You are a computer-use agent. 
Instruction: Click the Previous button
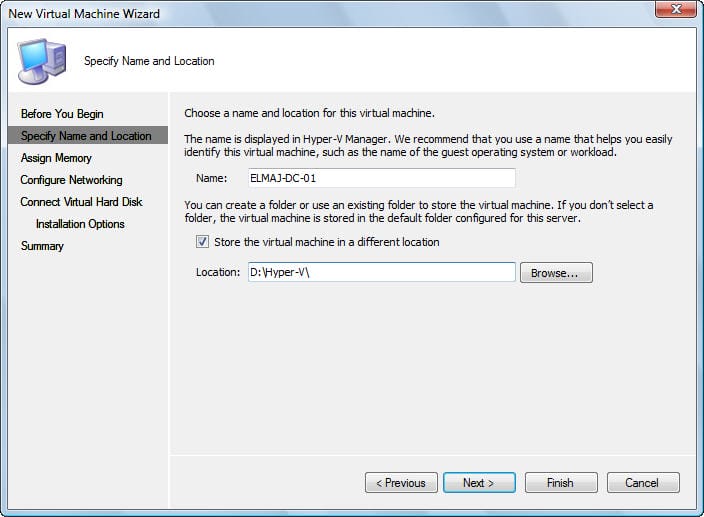tap(401, 483)
